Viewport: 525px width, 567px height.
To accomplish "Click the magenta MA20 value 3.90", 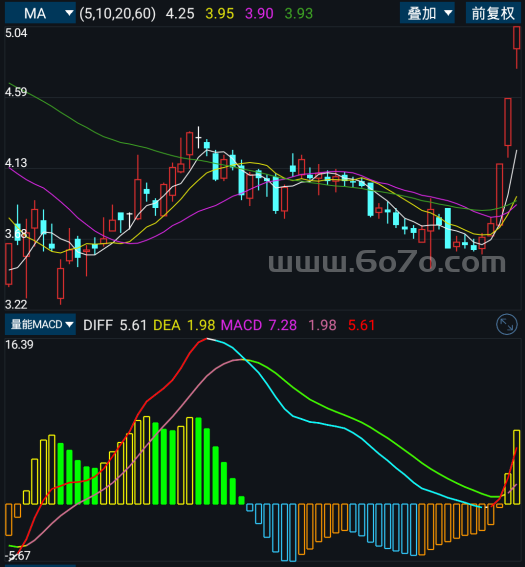I will [259, 14].
